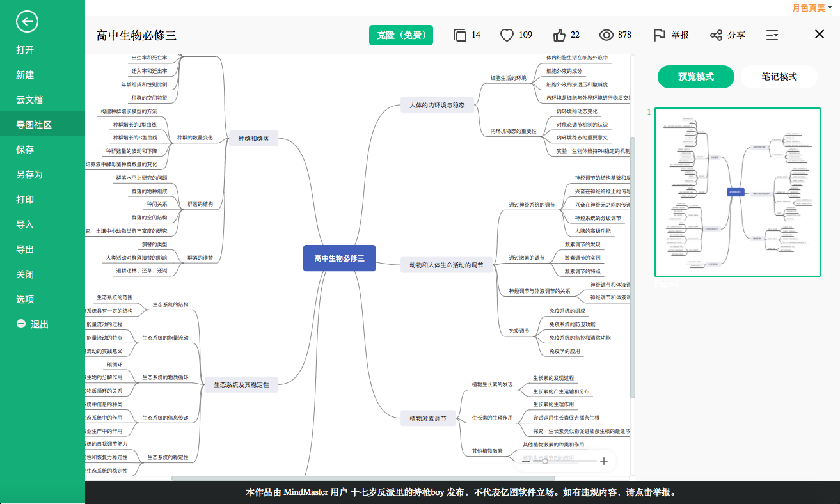This screenshot has height=504, width=840.
Task: Click node 生态系统的结构
Action: pyautogui.click(x=170, y=304)
